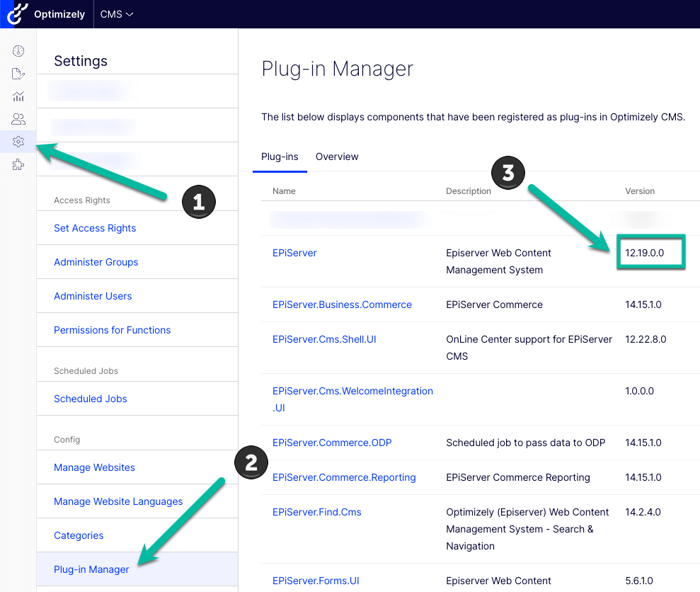Go to Administer Groups
Screen dimensions: 700x592
point(96,262)
